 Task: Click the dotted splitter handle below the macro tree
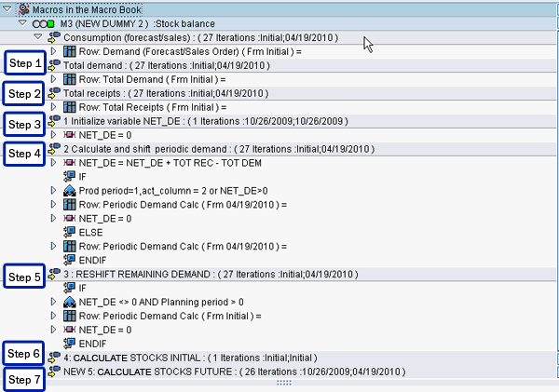tap(284, 383)
